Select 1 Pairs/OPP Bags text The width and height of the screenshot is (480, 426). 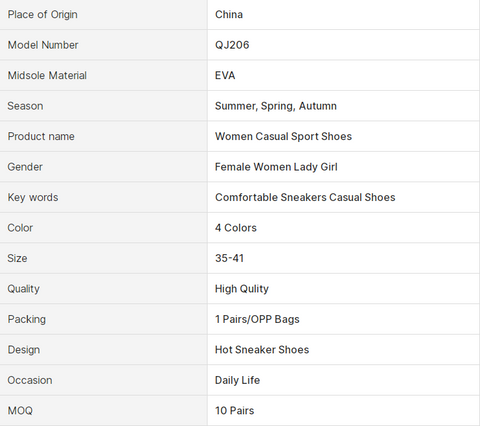pyautogui.click(x=257, y=319)
